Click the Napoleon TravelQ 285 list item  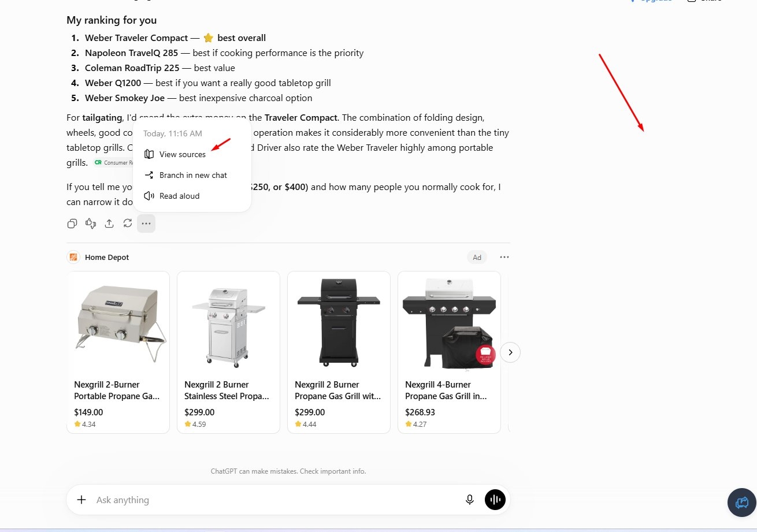coord(224,53)
